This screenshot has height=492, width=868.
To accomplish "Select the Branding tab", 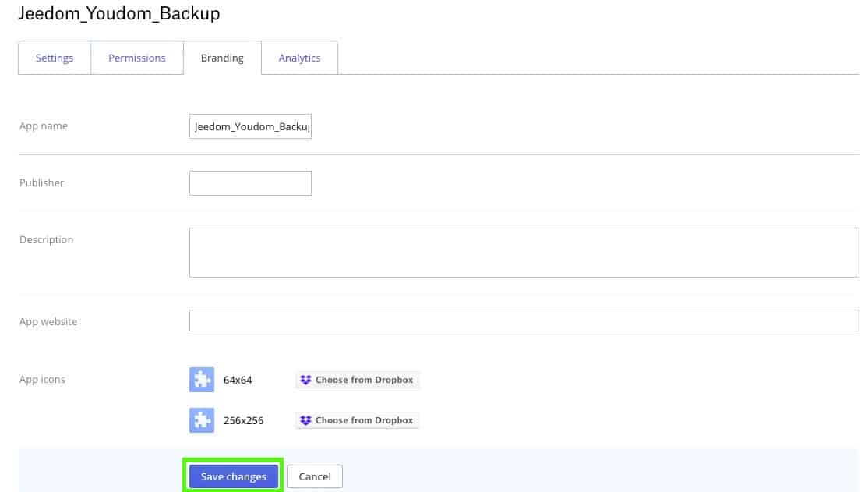I will coord(222,58).
